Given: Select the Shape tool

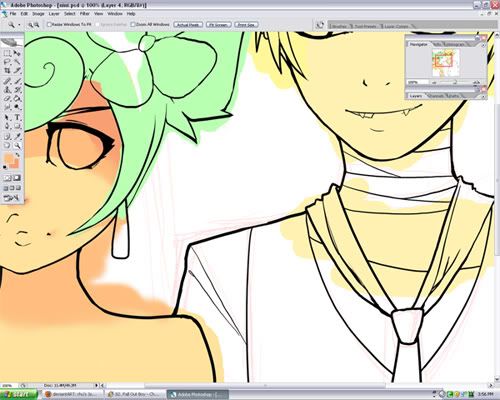Looking at the screenshot, I should tap(17, 126).
